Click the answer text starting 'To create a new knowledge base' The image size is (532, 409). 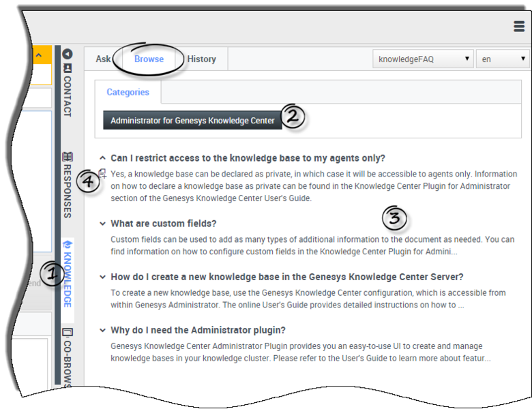[x=308, y=299]
